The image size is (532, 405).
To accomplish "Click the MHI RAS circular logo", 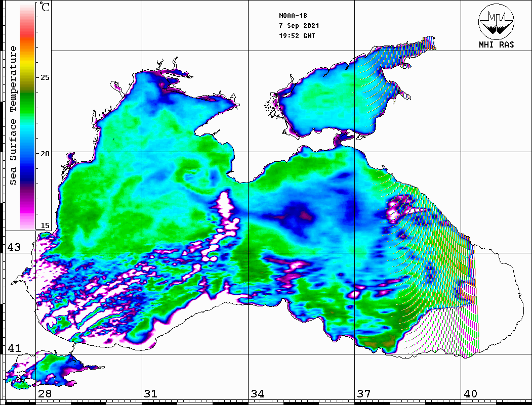I will coord(496,21).
